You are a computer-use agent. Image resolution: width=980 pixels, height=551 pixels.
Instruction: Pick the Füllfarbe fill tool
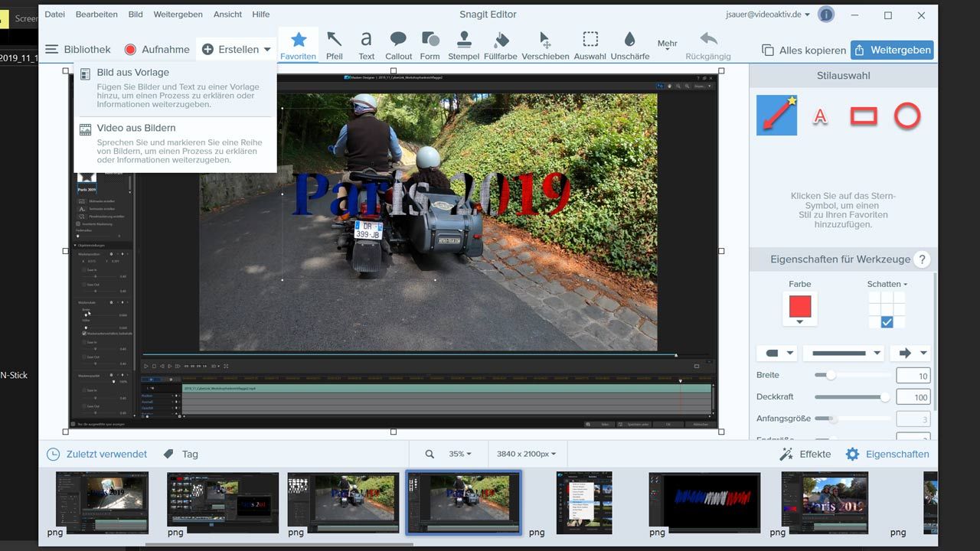(x=501, y=45)
